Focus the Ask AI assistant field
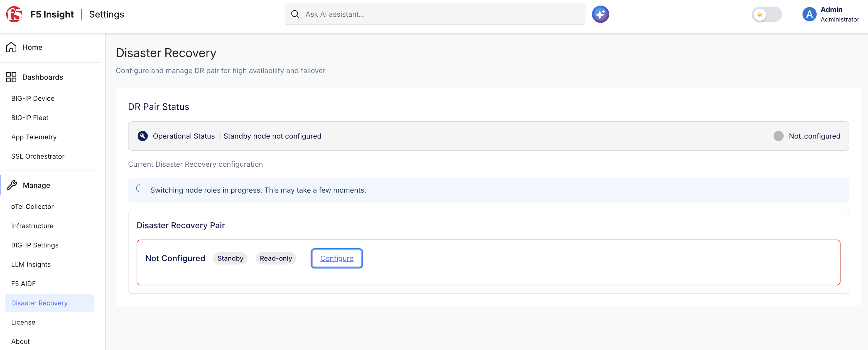The height and width of the screenshot is (350, 868). click(435, 14)
